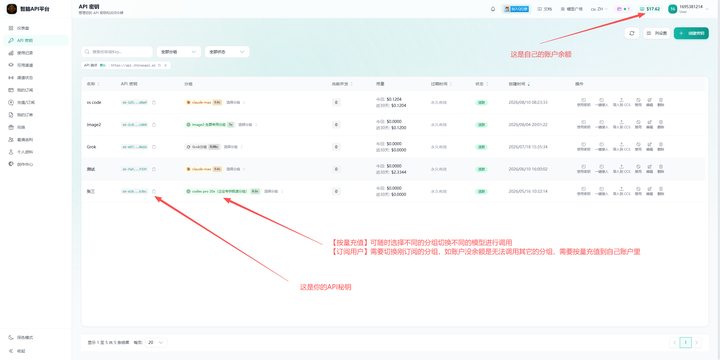Open select-group dropdown in 张三 row
This screenshot has width=720, height=360.
tap(273, 191)
